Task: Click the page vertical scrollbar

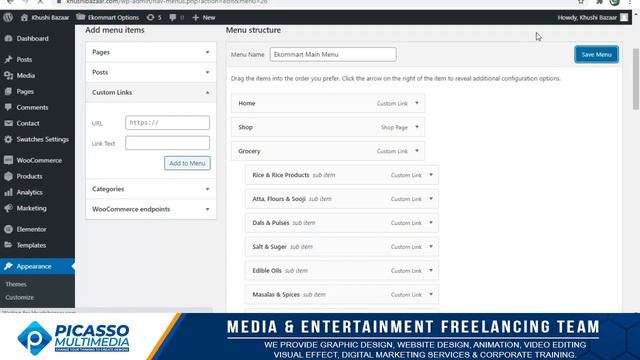Action: pyautogui.click(x=636, y=79)
